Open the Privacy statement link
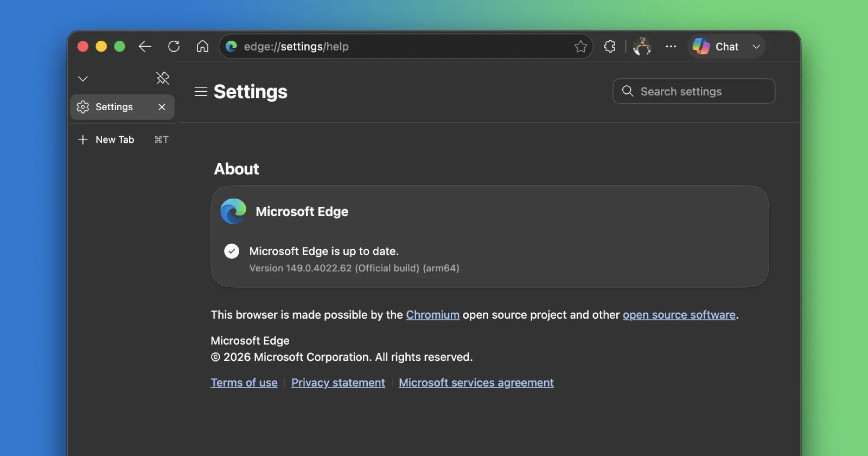This screenshot has height=456, width=868. click(x=338, y=383)
